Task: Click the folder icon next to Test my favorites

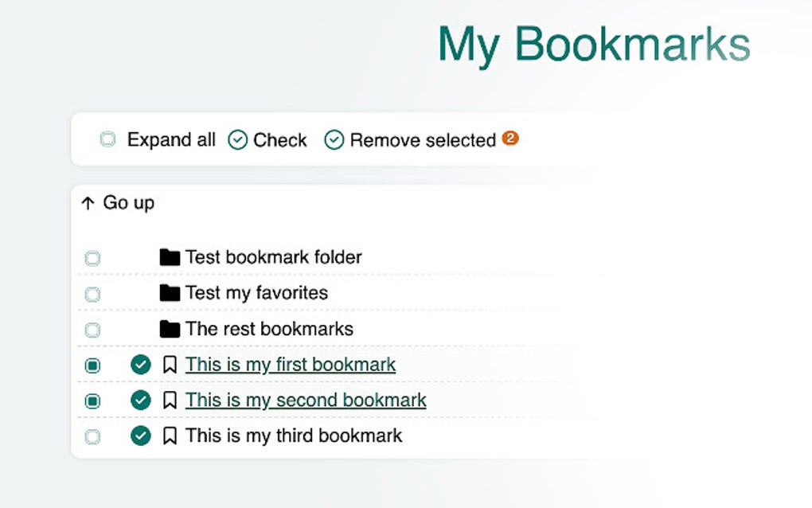Action: [169, 293]
